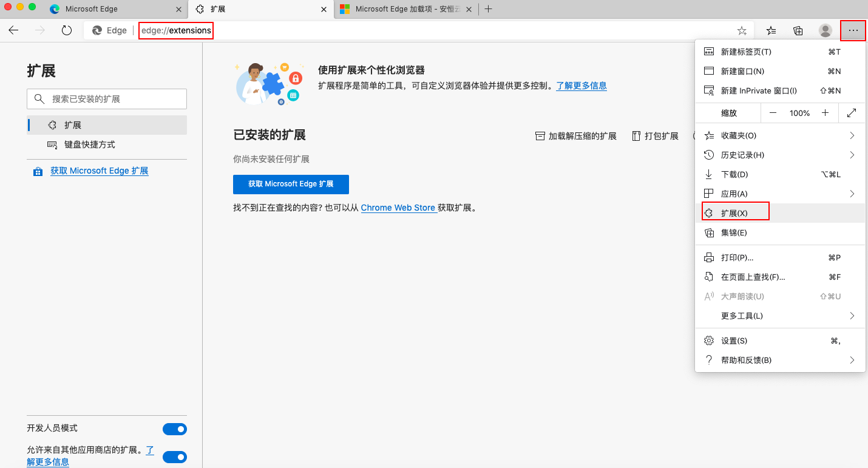Open the 获取 Microsoft Edge 扩展 sidebar link

coord(100,171)
